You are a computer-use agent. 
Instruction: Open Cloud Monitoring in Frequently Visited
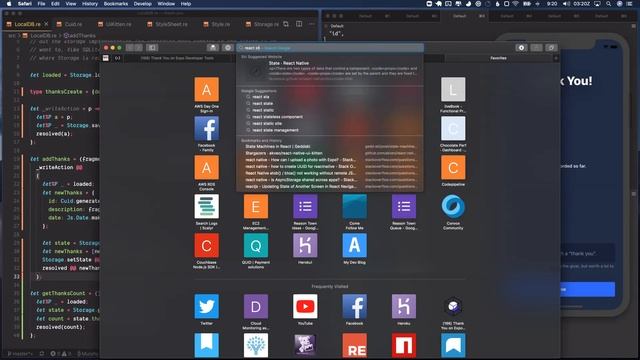point(256,306)
